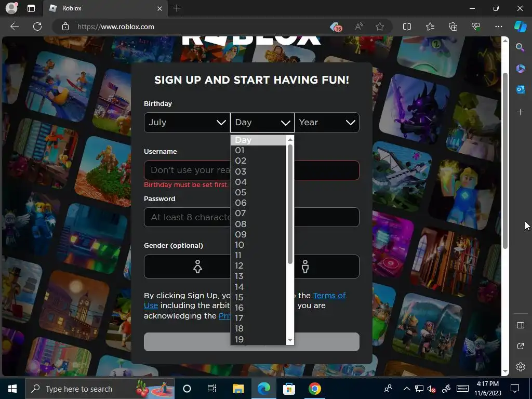
Task: Open sidebar Search tool
Action: [x=520, y=47]
